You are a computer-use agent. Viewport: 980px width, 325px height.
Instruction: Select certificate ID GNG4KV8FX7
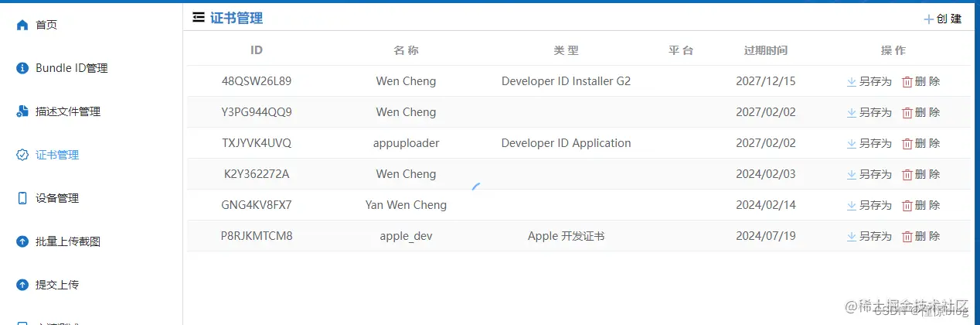click(257, 205)
